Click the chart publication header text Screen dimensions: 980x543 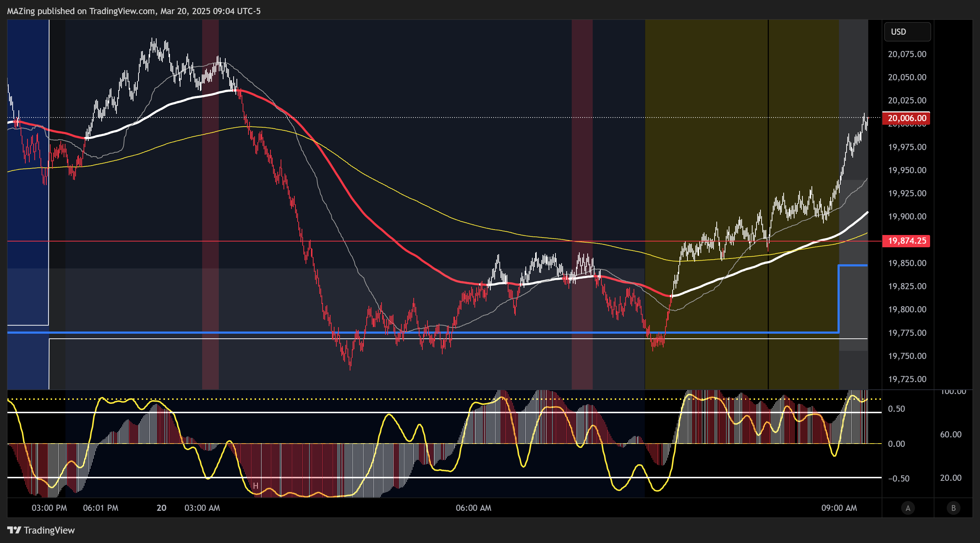tap(133, 11)
